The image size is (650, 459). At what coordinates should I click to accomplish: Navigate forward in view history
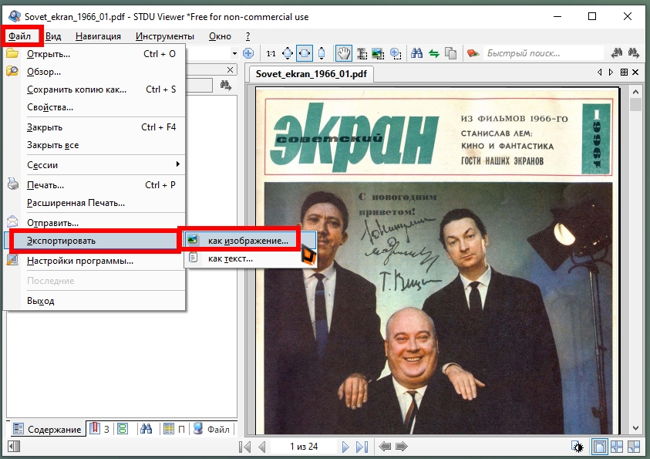point(401,447)
